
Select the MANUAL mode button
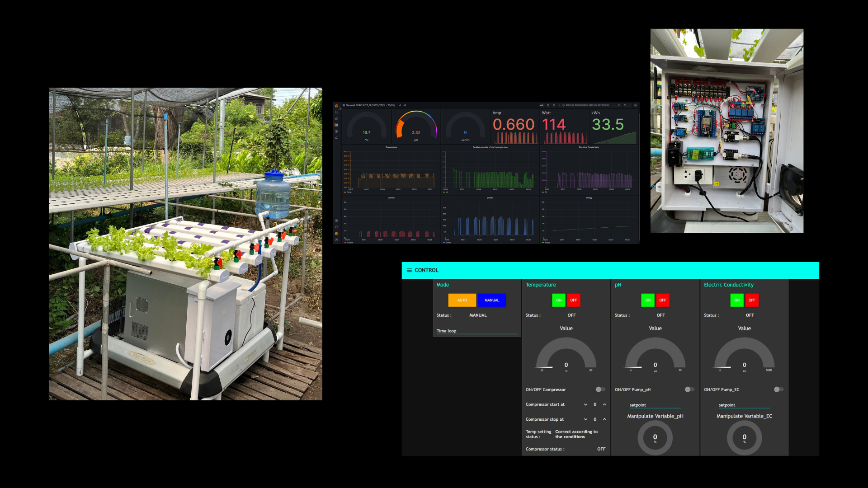[x=492, y=300]
